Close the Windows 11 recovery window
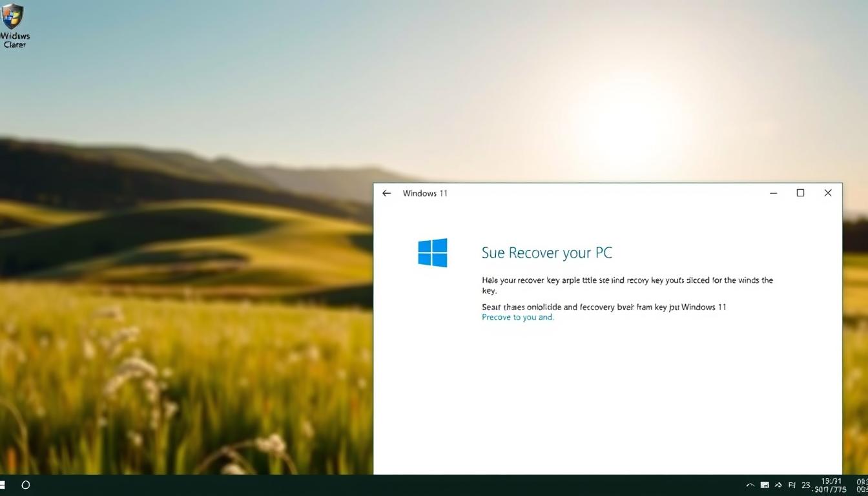The width and height of the screenshot is (868, 496). [828, 193]
